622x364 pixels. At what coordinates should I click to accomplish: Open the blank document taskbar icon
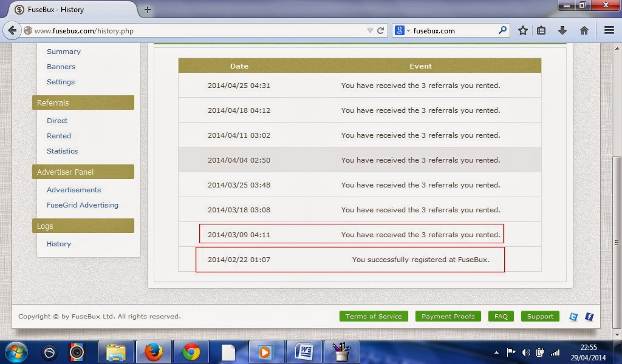[228, 352]
